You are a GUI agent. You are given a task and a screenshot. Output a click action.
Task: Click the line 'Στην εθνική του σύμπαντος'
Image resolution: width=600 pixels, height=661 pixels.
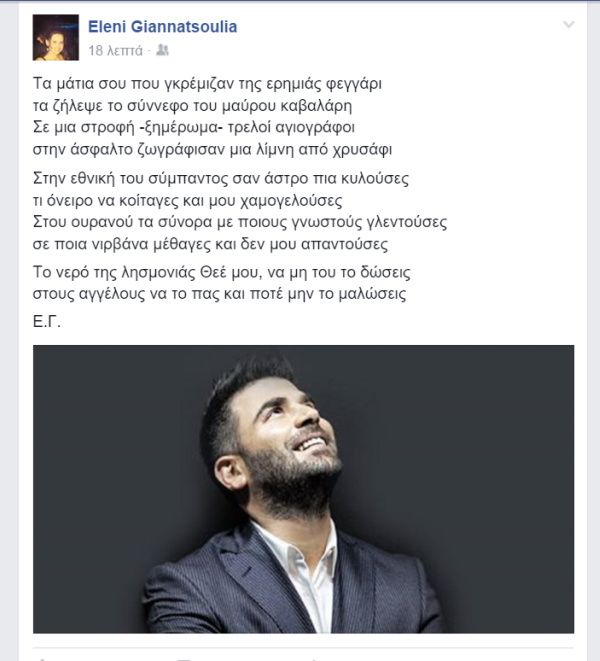point(221,179)
